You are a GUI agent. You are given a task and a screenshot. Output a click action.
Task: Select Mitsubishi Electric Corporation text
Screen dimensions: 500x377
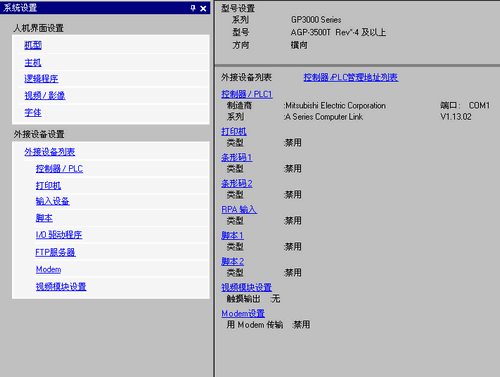(x=335, y=106)
